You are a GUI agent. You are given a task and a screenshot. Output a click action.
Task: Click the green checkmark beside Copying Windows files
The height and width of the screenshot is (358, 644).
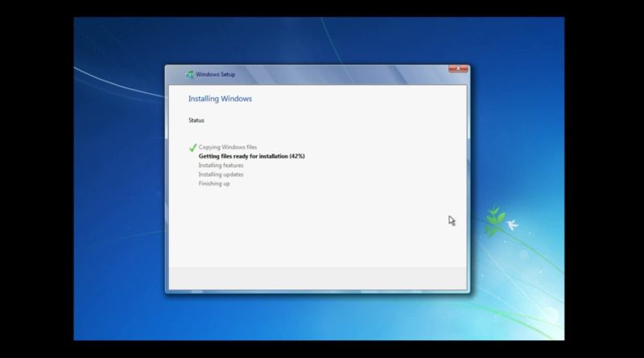pos(192,148)
